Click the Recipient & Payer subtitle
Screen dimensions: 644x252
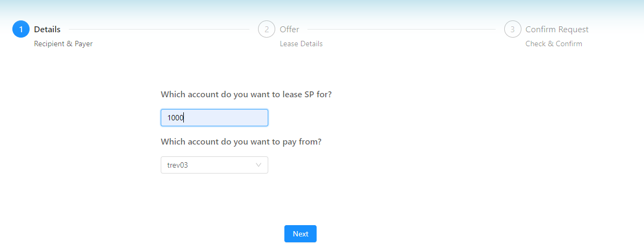(63, 44)
